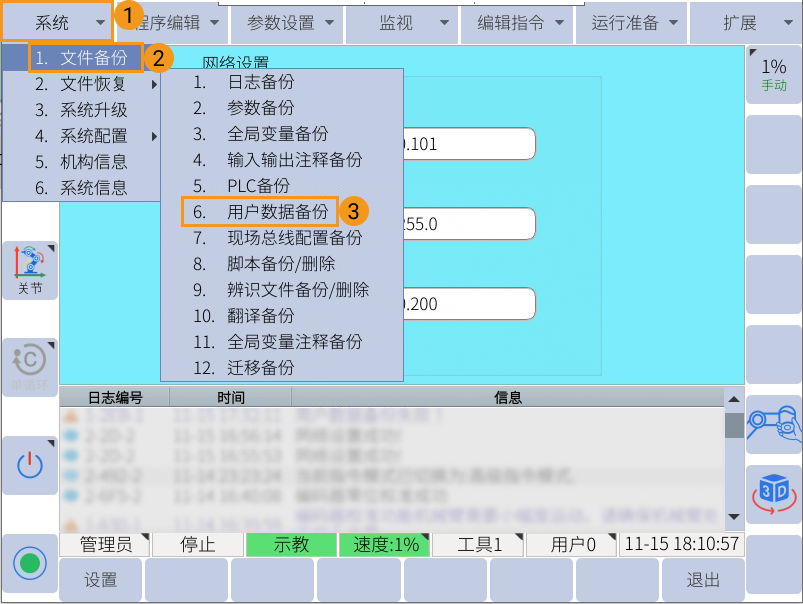
Task: Choose 参数备份 from submenu
Action: click(x=282, y=108)
